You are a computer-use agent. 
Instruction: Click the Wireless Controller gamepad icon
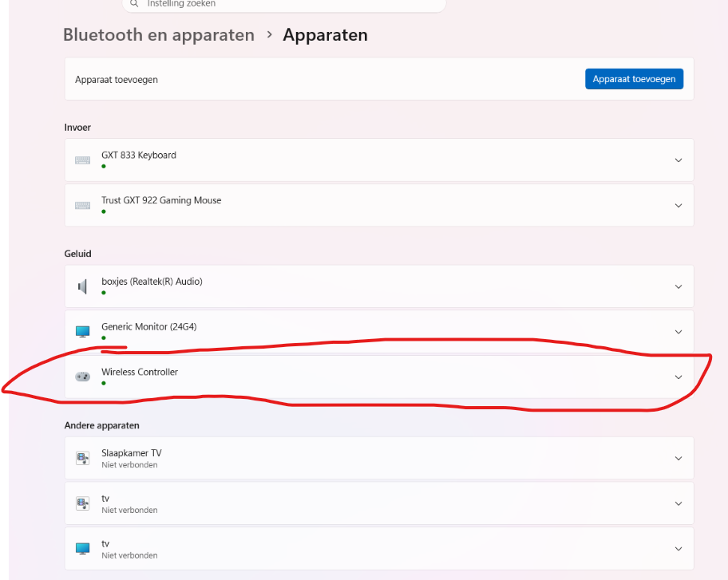coord(83,377)
